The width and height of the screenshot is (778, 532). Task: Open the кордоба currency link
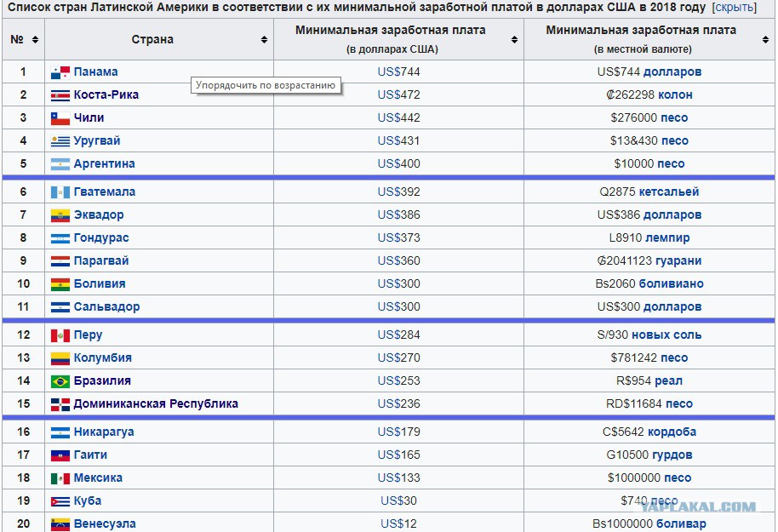pyautogui.click(x=672, y=432)
